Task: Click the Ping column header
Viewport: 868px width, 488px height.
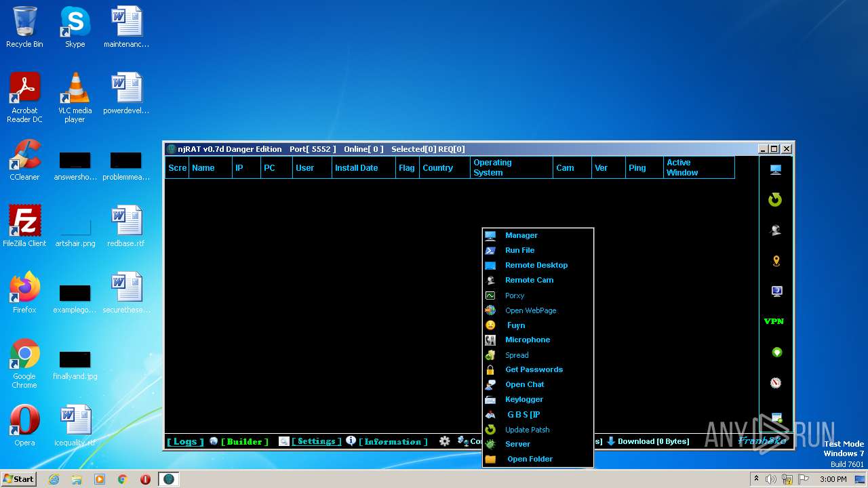Action: tap(644, 167)
